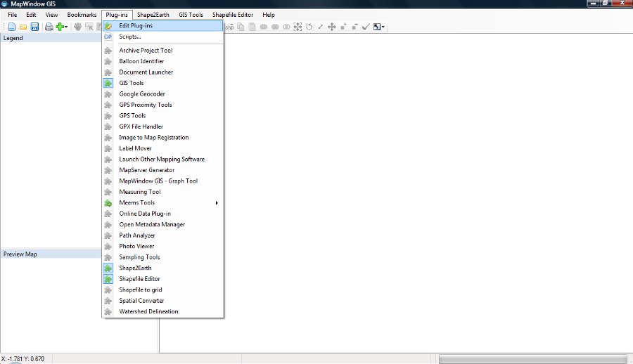Select the arrow selection tool icon
Screen dimensions: 633x364
tap(89, 27)
